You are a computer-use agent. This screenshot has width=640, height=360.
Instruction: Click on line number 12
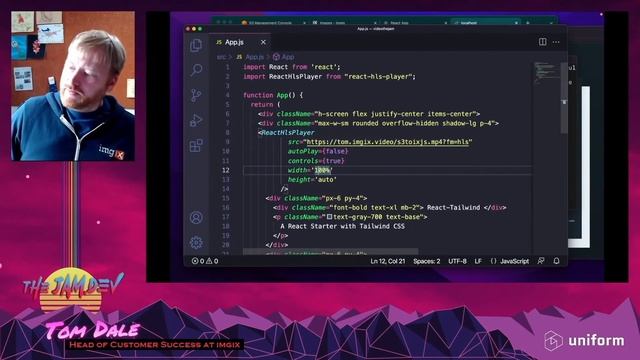pos(226,170)
